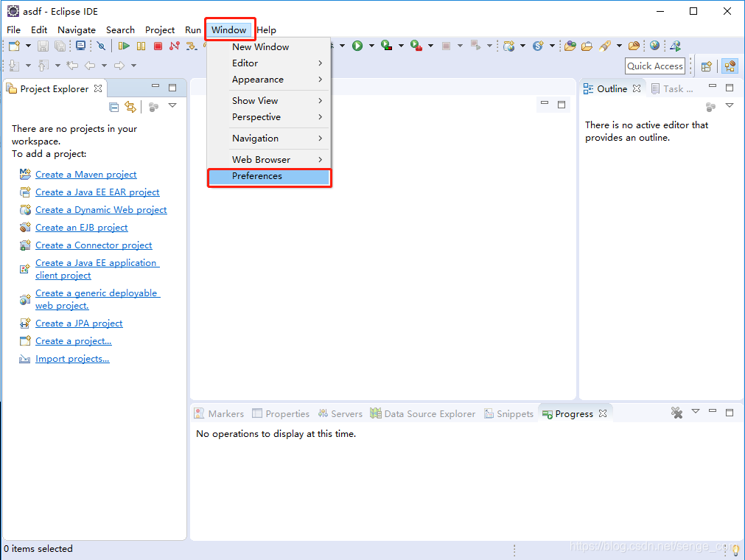
Task: Click the red Terminate icon
Action: (158, 46)
